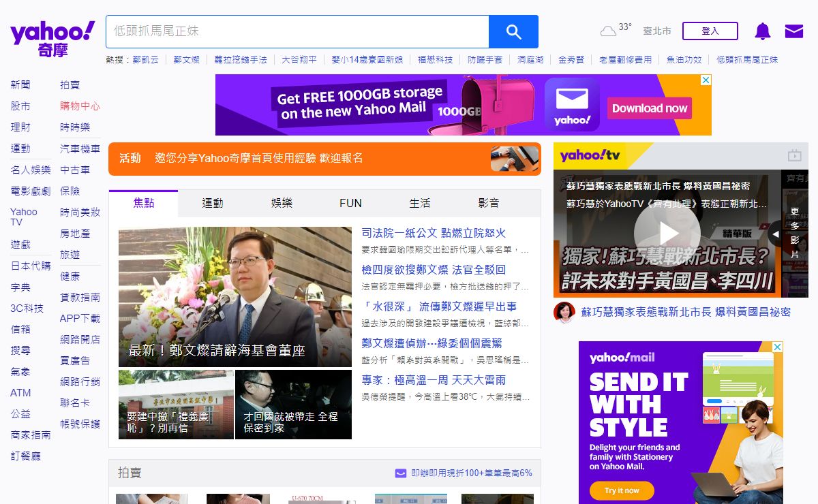Open 日本代購 in the sidebar
The image size is (818, 504).
coord(31,266)
